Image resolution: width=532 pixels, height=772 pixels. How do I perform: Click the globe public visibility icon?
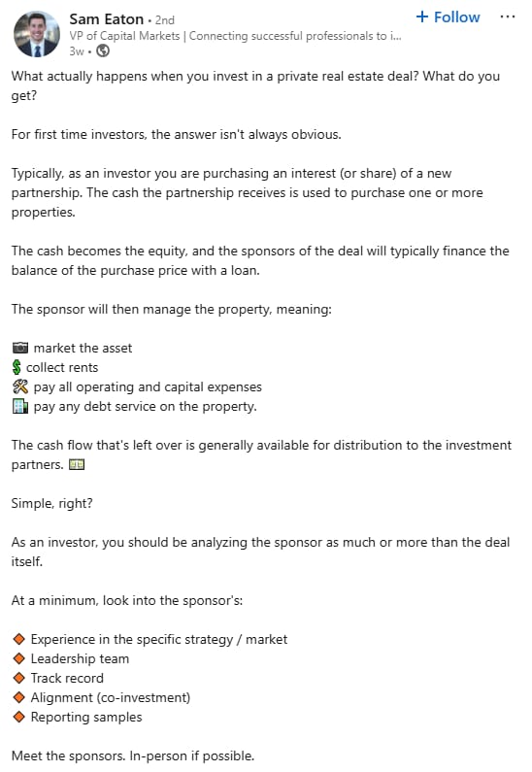103,50
